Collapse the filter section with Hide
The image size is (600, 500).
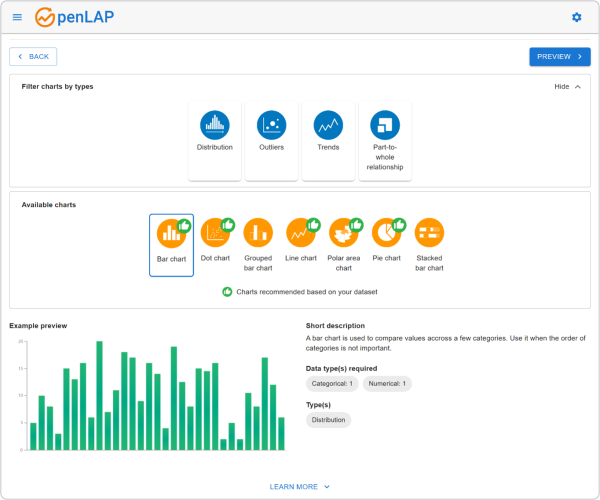567,87
